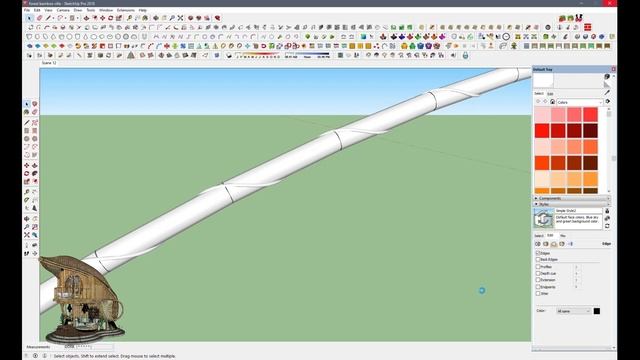Choose the Eraser tool in top toolbar
This screenshot has height=360, width=640.
(x=40, y=18)
